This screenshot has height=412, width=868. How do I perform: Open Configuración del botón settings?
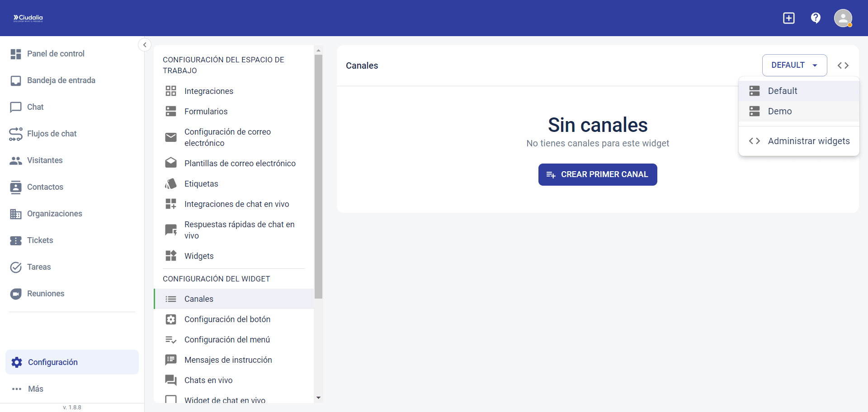click(x=227, y=319)
